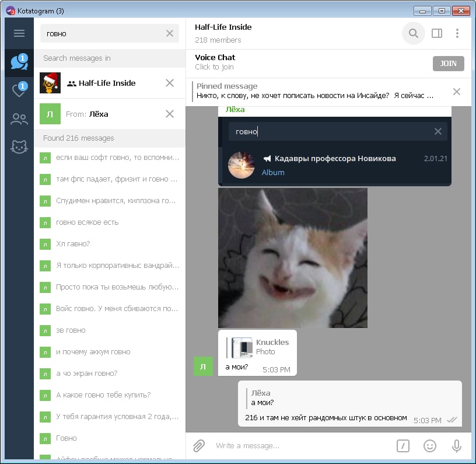Click '218 members' subtitle
The width and height of the screenshot is (476, 464).
point(218,40)
